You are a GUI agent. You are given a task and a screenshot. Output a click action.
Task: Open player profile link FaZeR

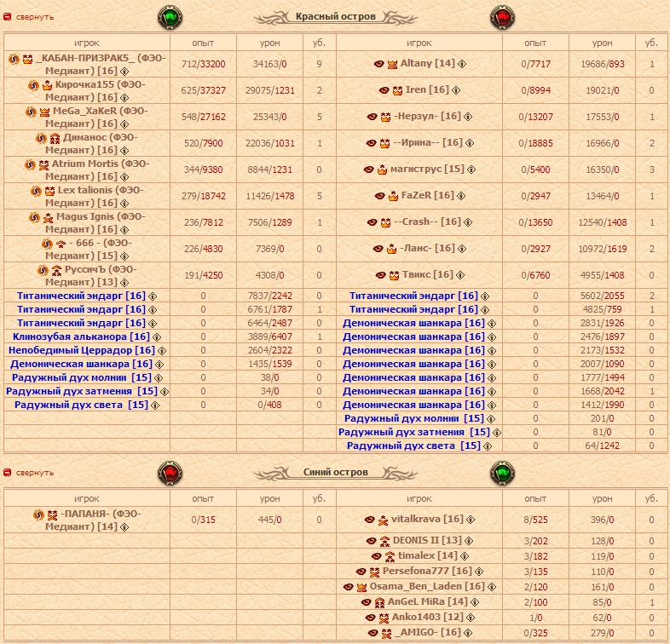pos(416,195)
